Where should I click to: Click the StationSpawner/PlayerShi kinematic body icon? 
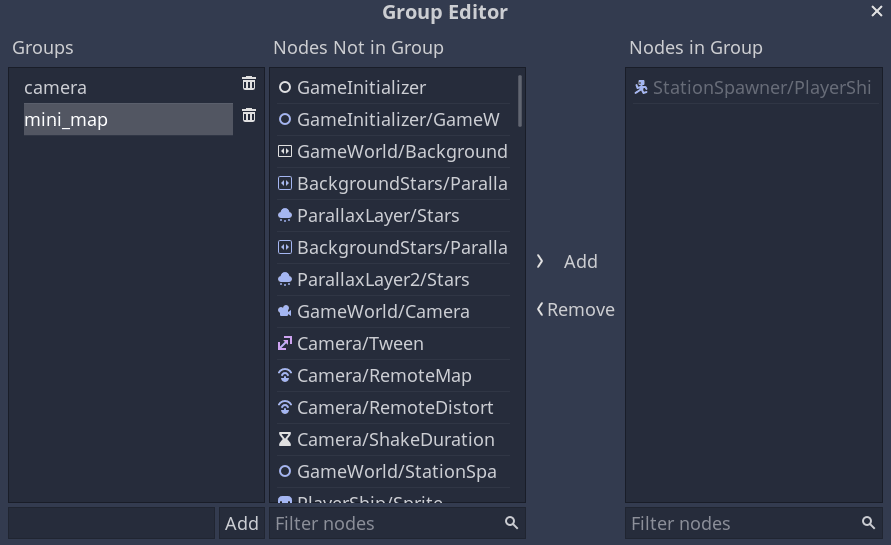pyautogui.click(x=641, y=88)
